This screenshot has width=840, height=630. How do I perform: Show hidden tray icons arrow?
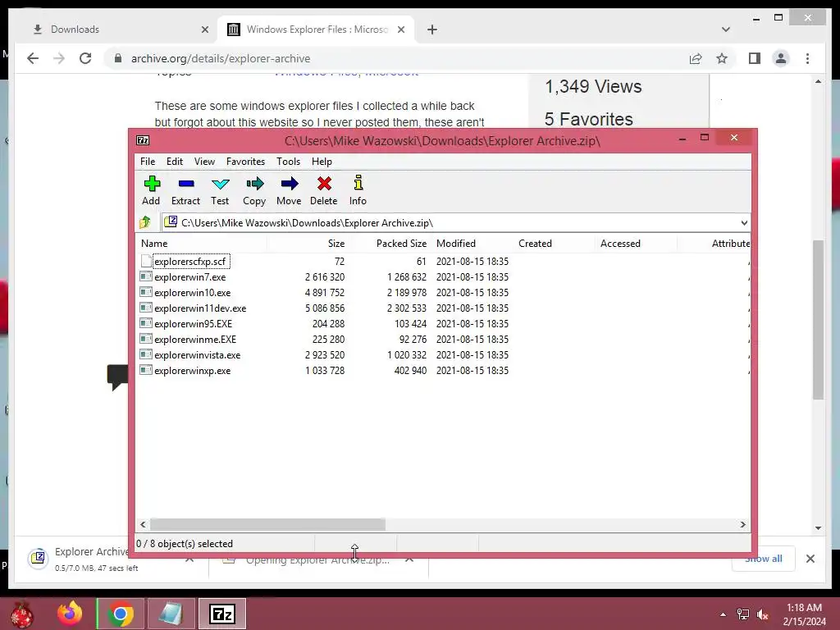[723, 614]
